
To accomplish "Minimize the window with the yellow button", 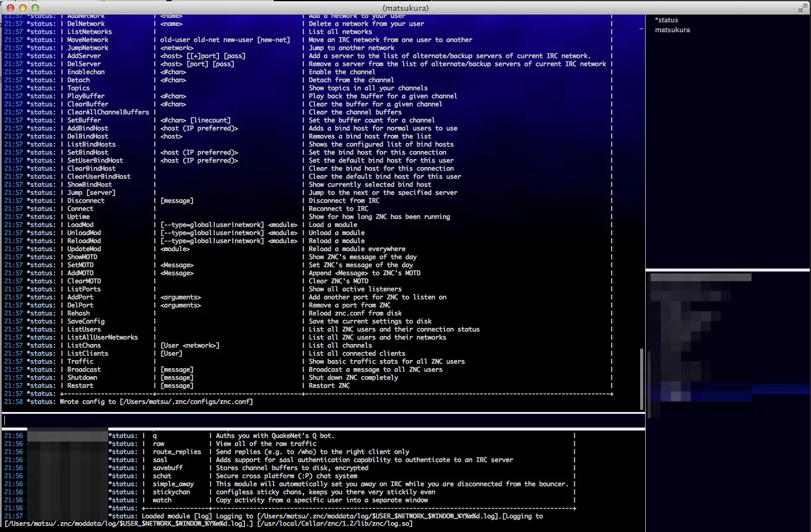I will tap(22, 7).
